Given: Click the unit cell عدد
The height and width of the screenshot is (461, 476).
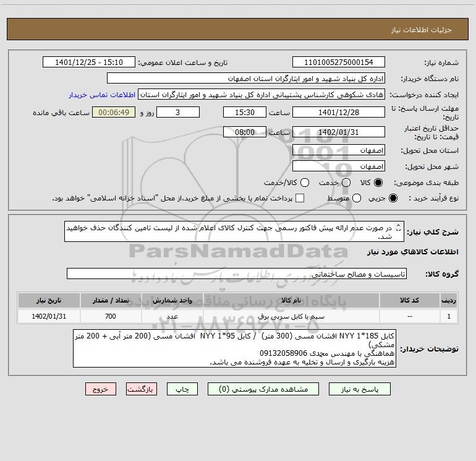Looking at the screenshot, I should point(172,316).
